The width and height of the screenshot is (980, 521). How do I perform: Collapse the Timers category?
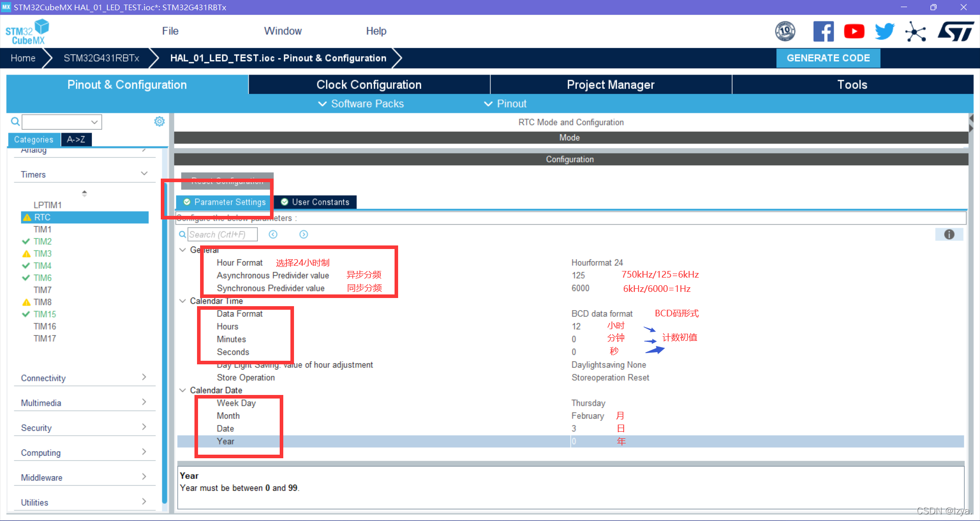click(144, 174)
